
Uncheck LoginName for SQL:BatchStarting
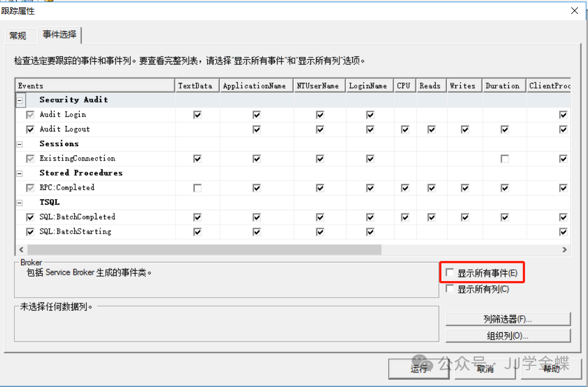coord(370,232)
